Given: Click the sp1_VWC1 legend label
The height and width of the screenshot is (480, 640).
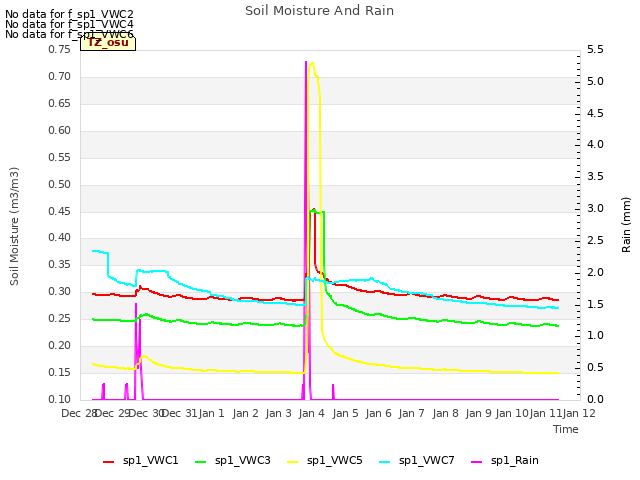Looking at the screenshot, I should (x=150, y=460).
